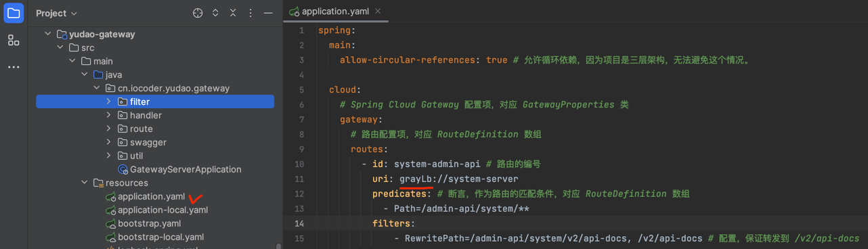The image size is (868, 249).
Task: Close the application.yaml editor tab
Action: (378, 11)
